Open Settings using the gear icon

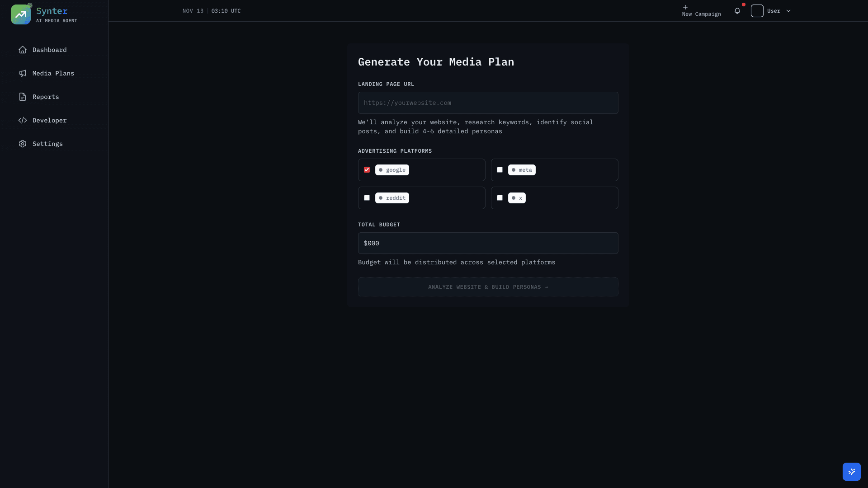(x=23, y=144)
